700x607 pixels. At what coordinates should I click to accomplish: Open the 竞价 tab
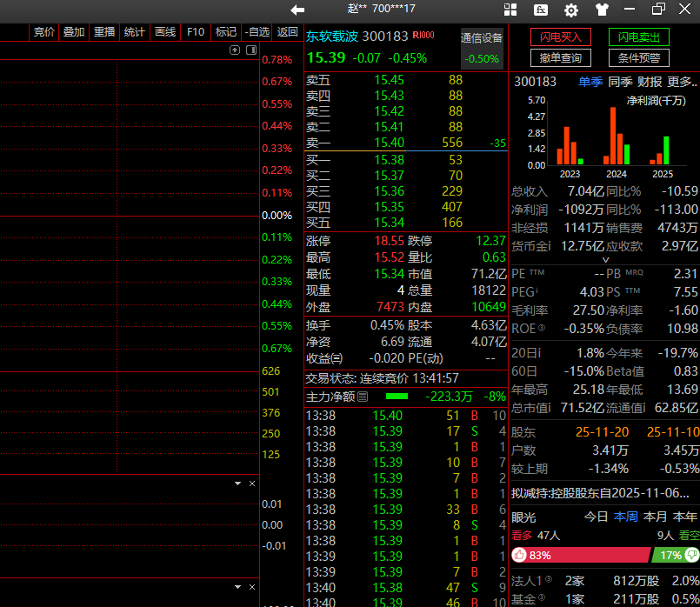(x=44, y=31)
